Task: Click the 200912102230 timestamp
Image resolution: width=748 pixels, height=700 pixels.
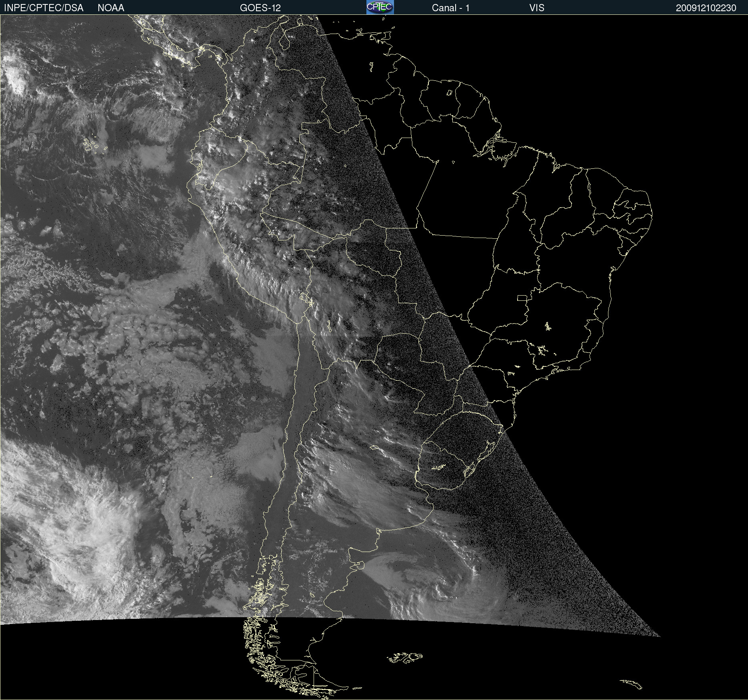Action: tap(706, 8)
